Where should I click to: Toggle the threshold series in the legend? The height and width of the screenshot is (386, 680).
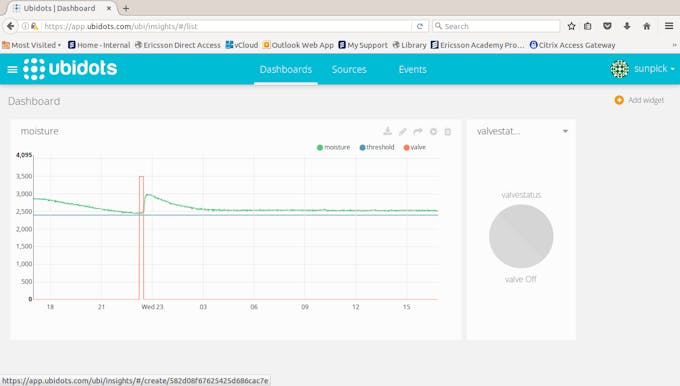pyautogui.click(x=377, y=147)
